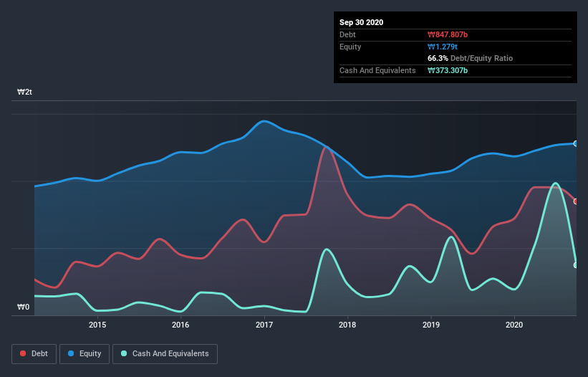The height and width of the screenshot is (377, 588).
Task: Click the Equity row label in tooltip
Action: pos(350,47)
